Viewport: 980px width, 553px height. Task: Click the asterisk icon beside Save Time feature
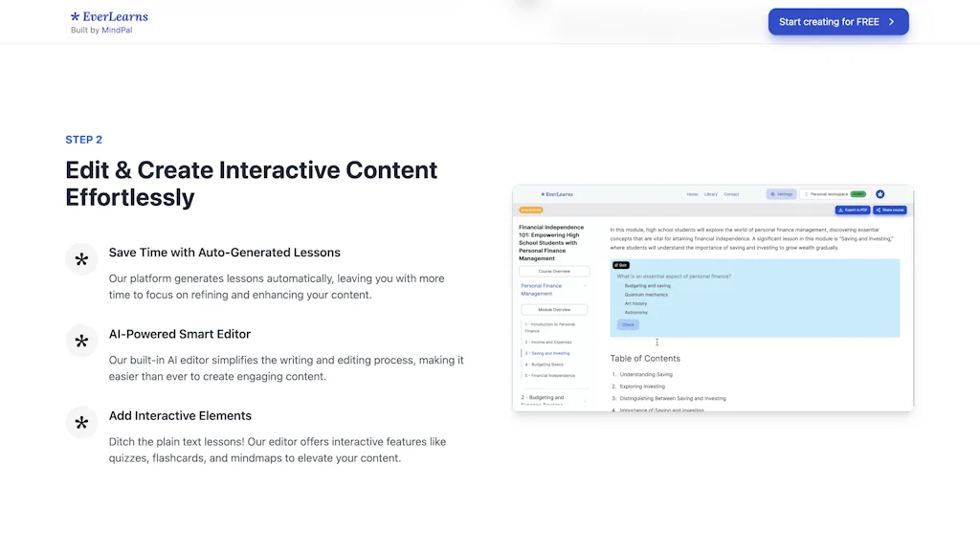point(81,258)
